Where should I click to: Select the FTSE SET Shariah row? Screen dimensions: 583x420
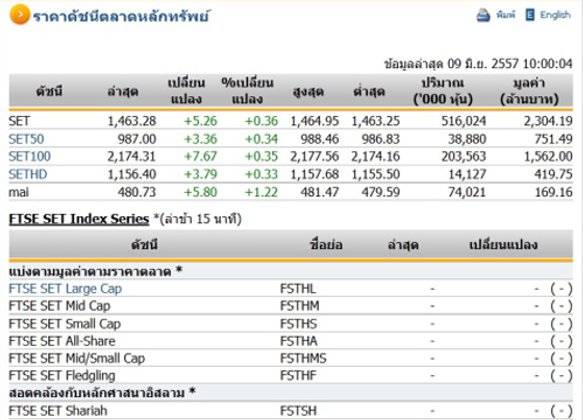tap(291, 411)
